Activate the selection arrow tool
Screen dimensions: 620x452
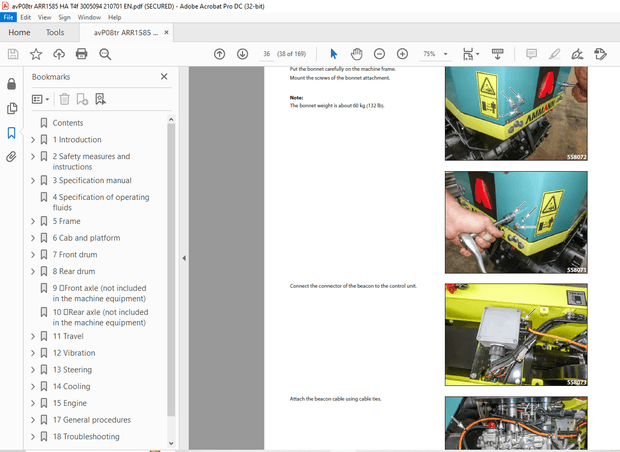coord(334,54)
